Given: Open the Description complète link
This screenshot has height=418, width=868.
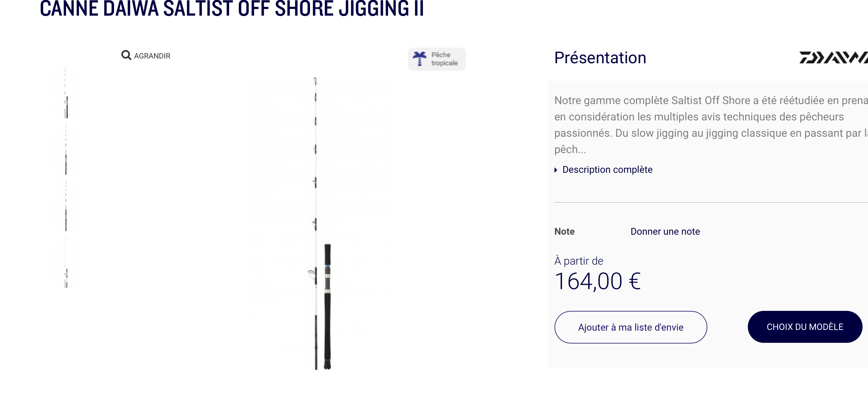Looking at the screenshot, I should tap(607, 169).
